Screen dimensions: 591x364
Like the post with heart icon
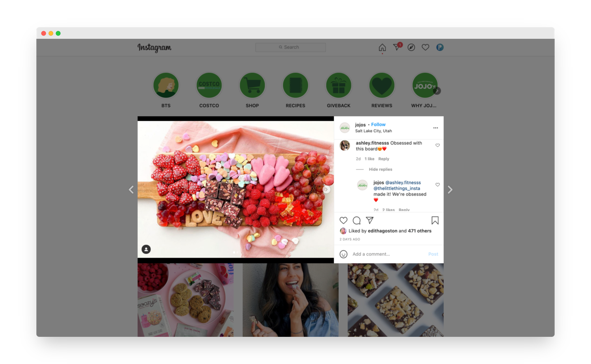pyautogui.click(x=344, y=220)
